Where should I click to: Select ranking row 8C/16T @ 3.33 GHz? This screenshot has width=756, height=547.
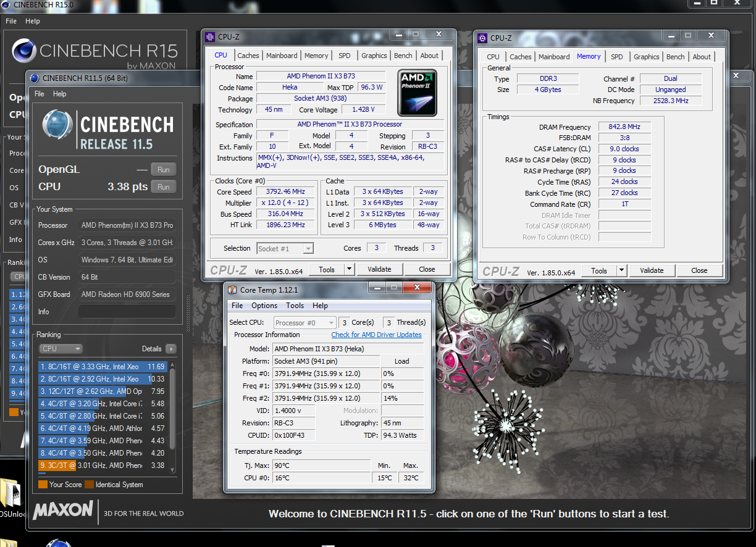point(103,367)
